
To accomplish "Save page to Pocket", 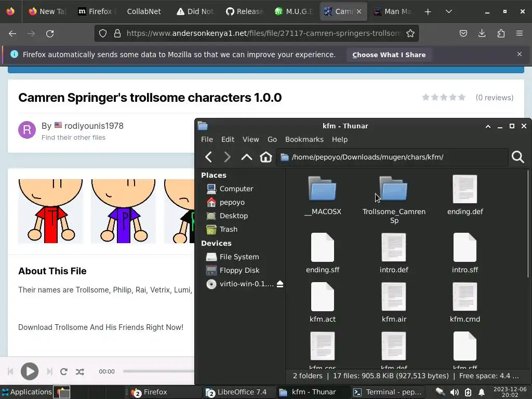I will (463, 33).
